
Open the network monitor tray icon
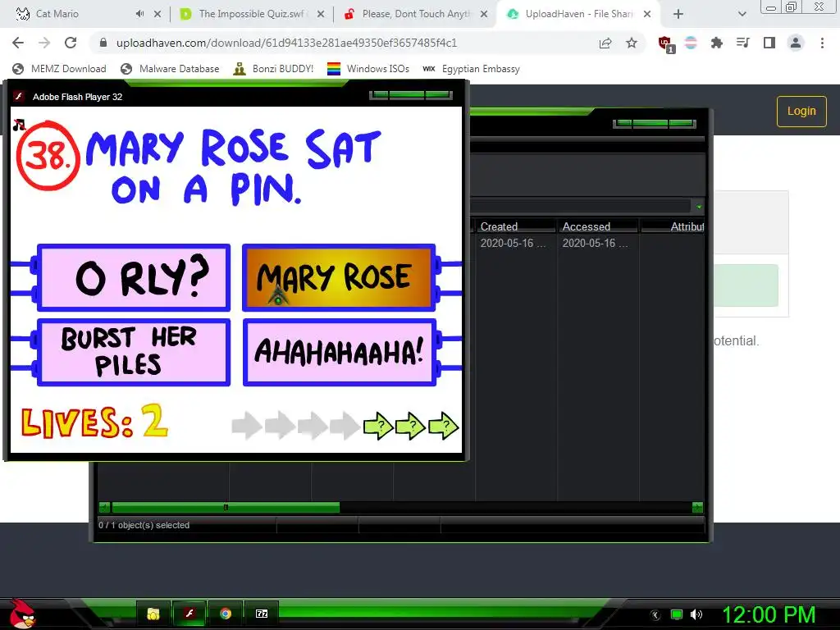tap(677, 614)
